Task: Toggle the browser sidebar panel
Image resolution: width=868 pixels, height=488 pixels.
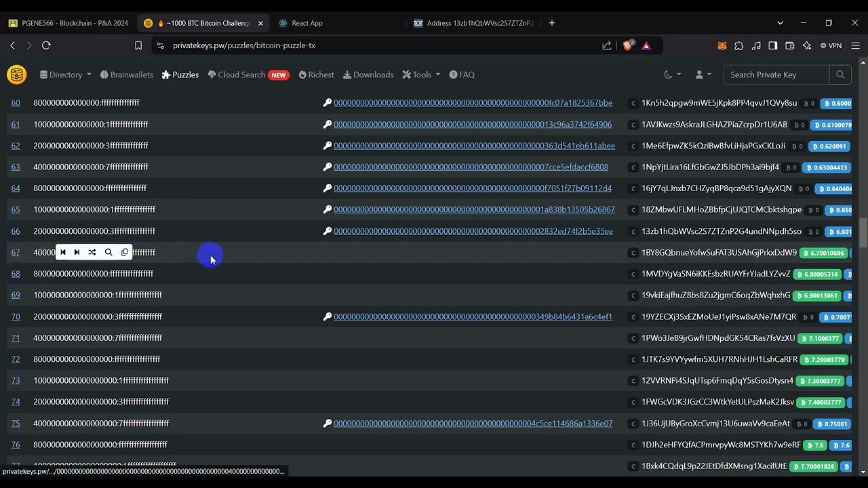Action: (x=773, y=45)
